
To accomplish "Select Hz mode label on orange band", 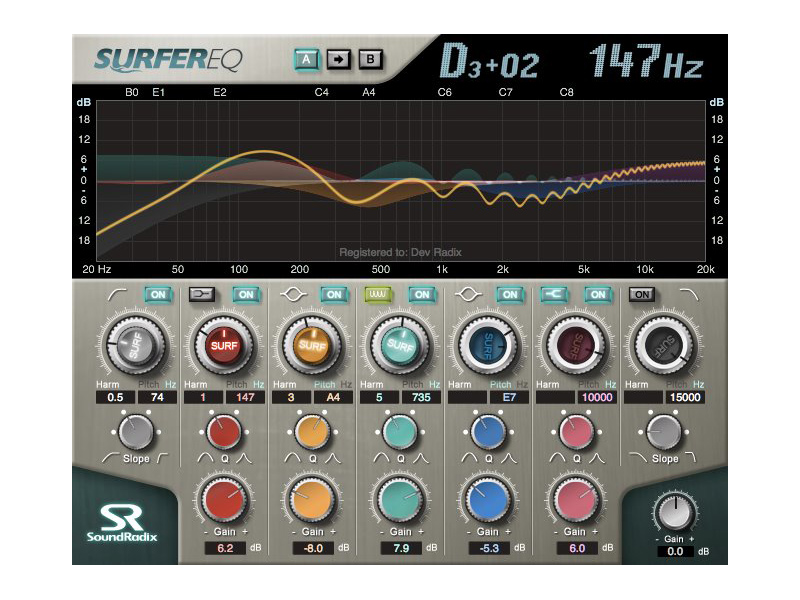I will pyautogui.click(x=346, y=385).
